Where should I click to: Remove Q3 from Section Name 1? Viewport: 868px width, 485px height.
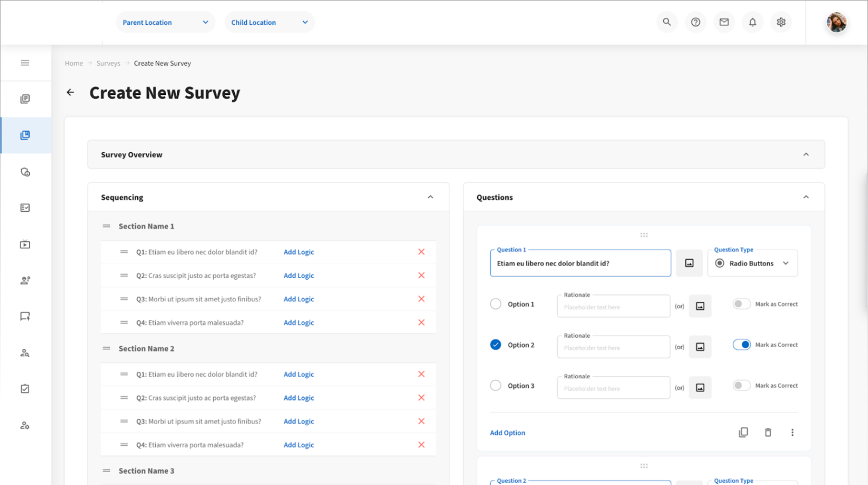point(421,299)
